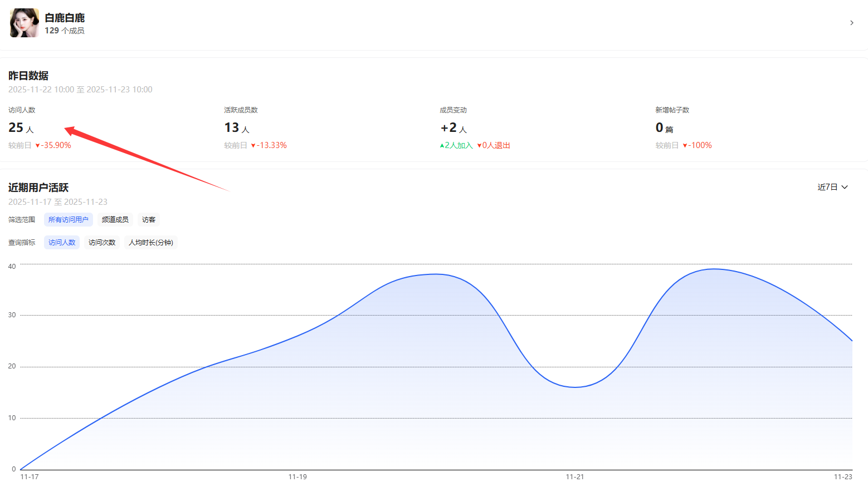
Task: Show the 人均时长(分钟) metric
Action: pos(151,243)
